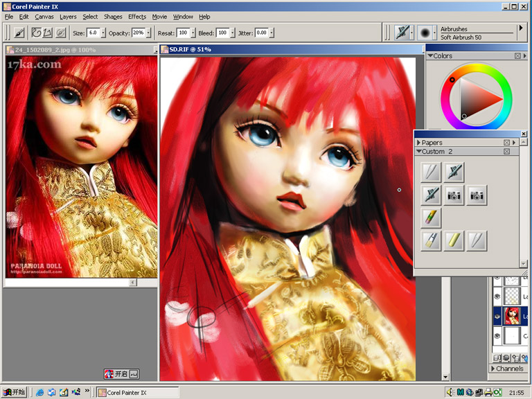The width and height of the screenshot is (532, 399).
Task: Open the Layers menu
Action: tap(68, 17)
